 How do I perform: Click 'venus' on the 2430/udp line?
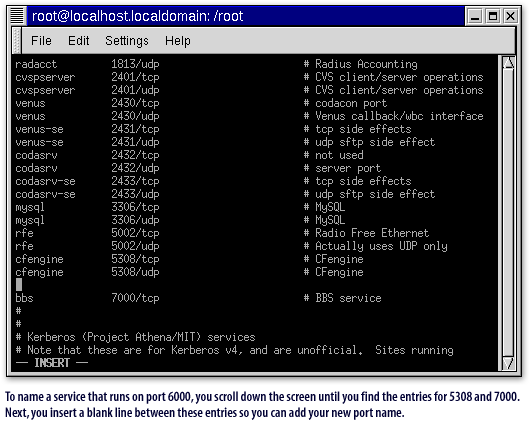pyautogui.click(x=30, y=116)
